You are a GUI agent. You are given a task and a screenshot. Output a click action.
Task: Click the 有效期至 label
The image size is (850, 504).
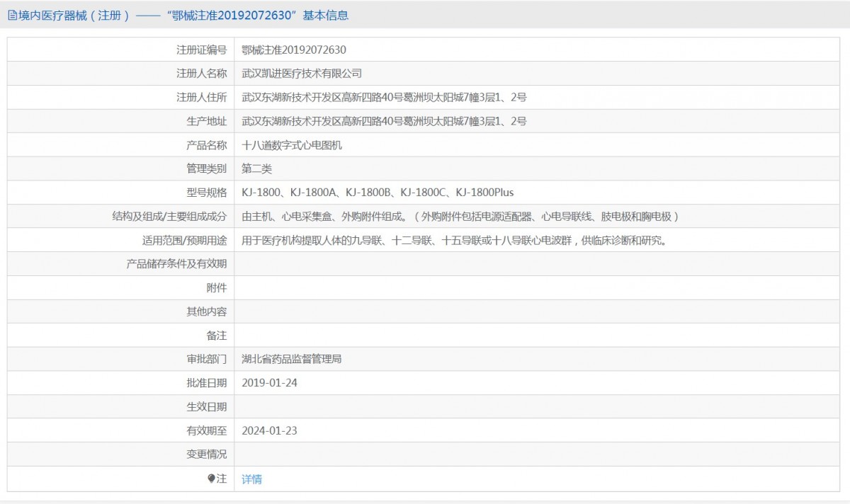(x=207, y=430)
